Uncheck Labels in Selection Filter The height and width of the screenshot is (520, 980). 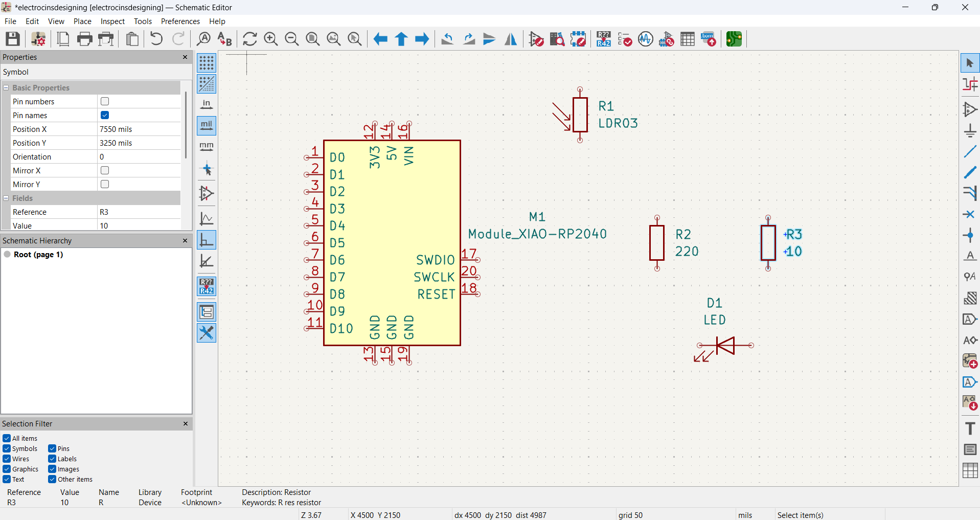52,459
